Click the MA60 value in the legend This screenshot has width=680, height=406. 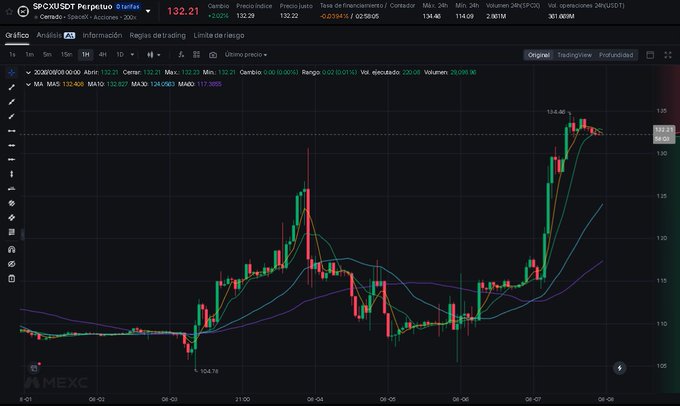[x=209, y=84]
